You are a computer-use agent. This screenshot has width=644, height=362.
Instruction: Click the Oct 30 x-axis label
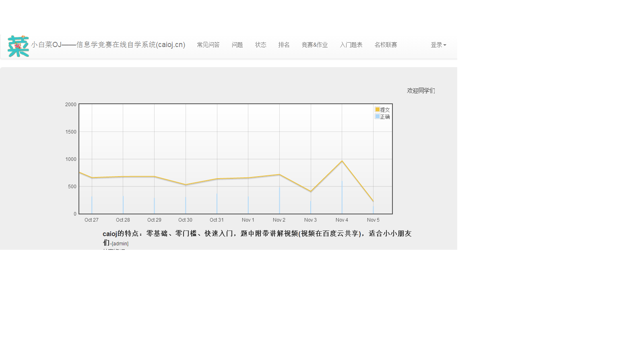pos(185,220)
